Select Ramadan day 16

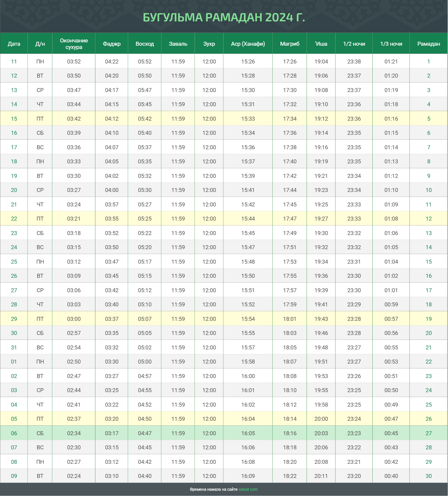click(429, 276)
